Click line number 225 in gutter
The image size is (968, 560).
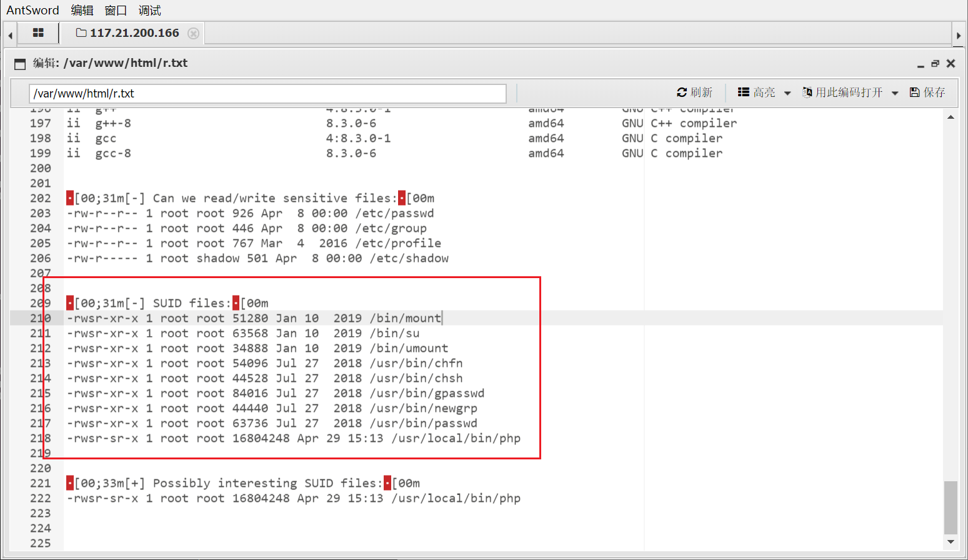[41, 543]
